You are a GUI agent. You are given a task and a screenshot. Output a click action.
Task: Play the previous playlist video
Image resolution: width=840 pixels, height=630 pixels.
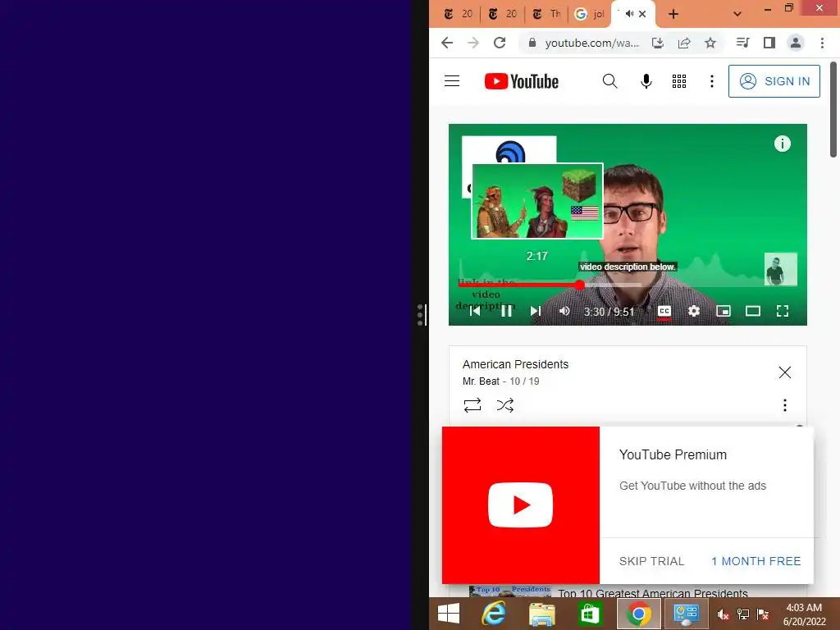(475, 311)
